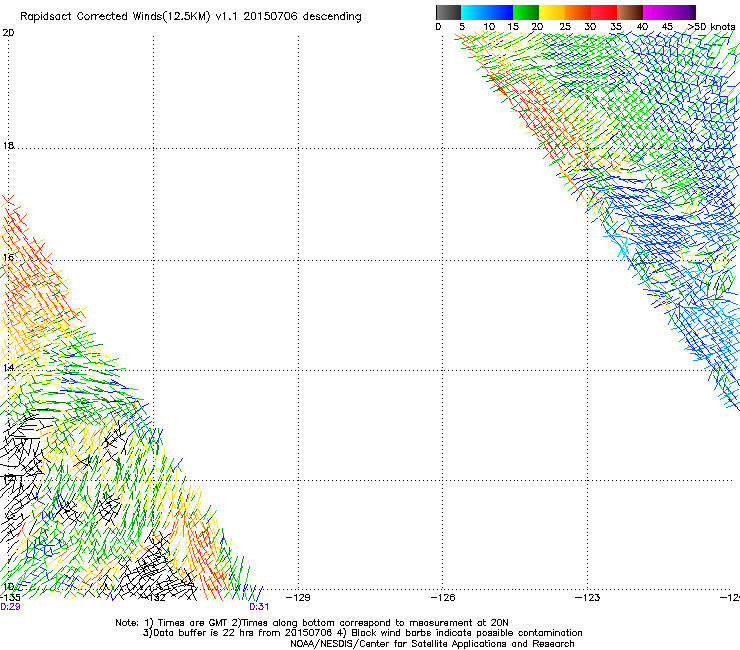Select the yellow 20-25 knots legend segment

click(x=552, y=12)
